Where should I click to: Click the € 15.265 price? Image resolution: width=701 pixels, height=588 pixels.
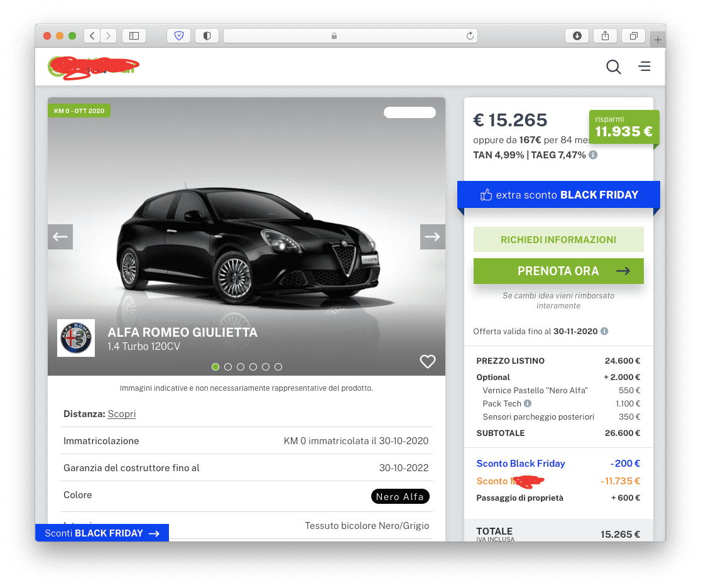point(510,120)
